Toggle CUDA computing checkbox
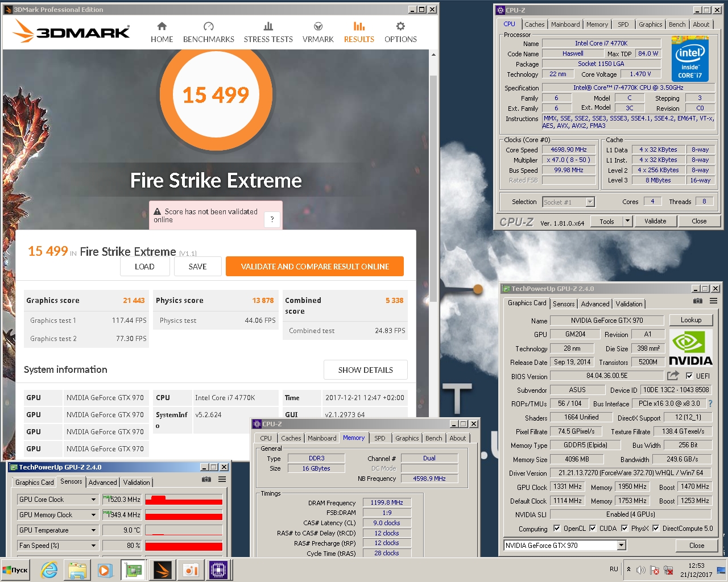Image resolution: width=728 pixels, height=582 pixels. pyautogui.click(x=593, y=528)
